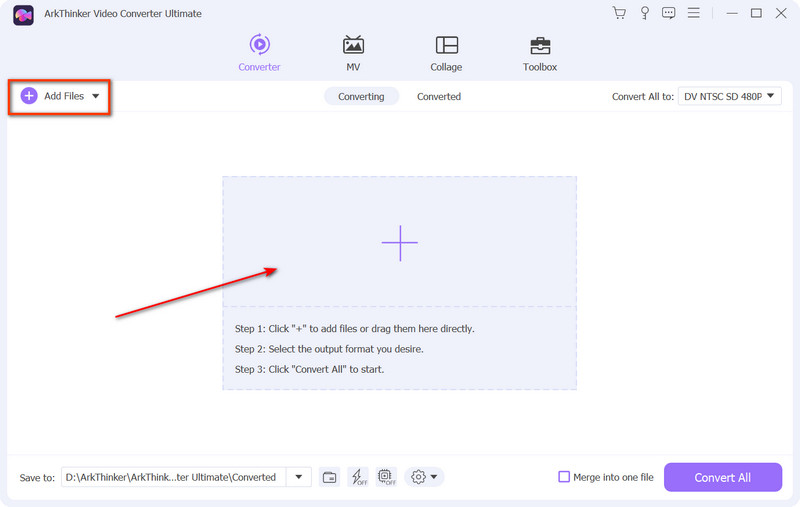Screen dimensions: 800x507
Task: Open the Collage tab
Action: (x=446, y=53)
